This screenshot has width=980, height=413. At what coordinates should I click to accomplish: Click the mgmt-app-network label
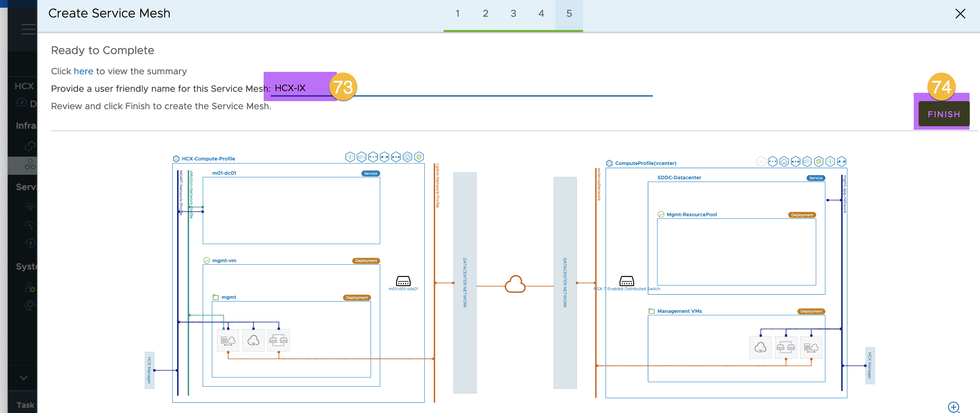[x=844, y=194]
